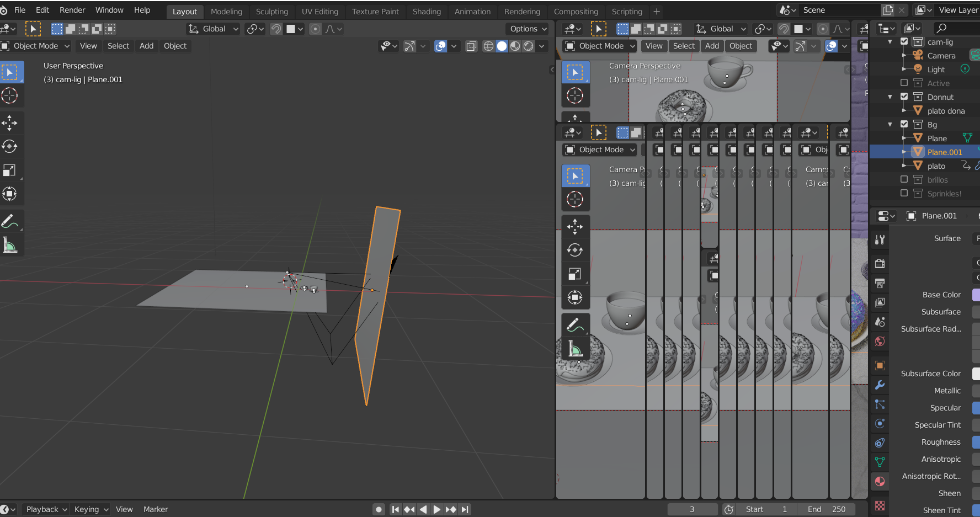Open the Object Mode dropdown in main viewport
Screen dimensions: 980x517
point(36,46)
